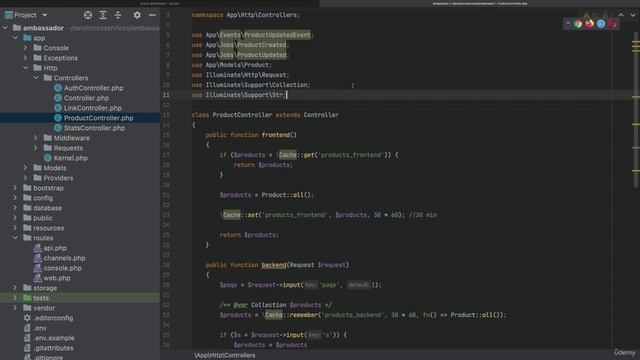Screen dimensions: 640x360
Task: Open .editorconfig file
Action: [x=53, y=318]
